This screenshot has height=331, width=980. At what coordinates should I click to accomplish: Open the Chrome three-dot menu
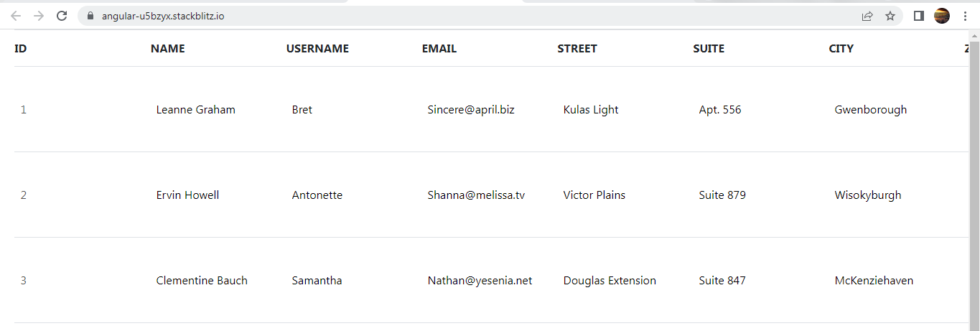(965, 16)
